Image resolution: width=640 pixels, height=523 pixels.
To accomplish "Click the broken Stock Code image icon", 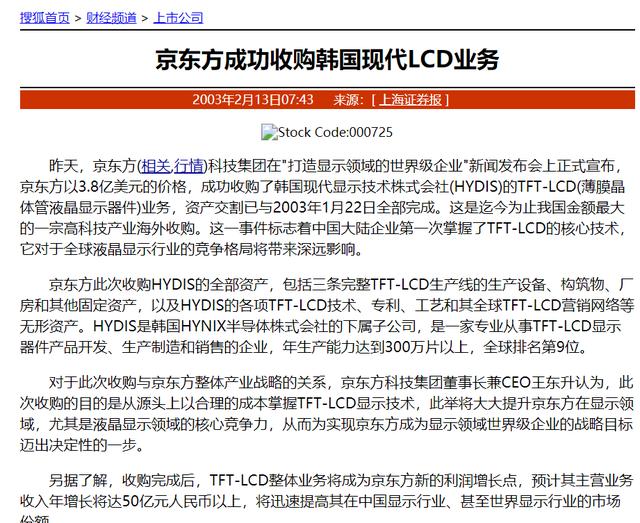I will 269,132.
